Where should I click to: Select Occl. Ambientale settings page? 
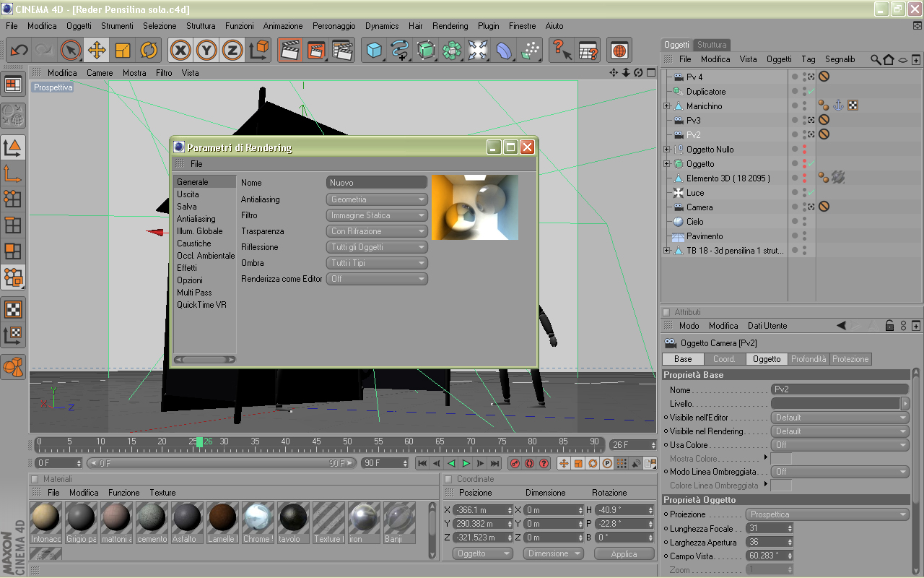[x=206, y=256]
